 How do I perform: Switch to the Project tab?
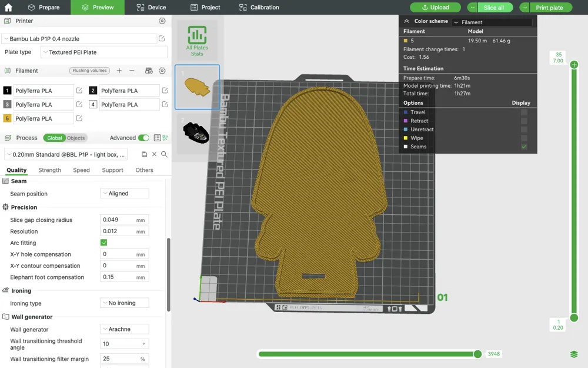[205, 7]
